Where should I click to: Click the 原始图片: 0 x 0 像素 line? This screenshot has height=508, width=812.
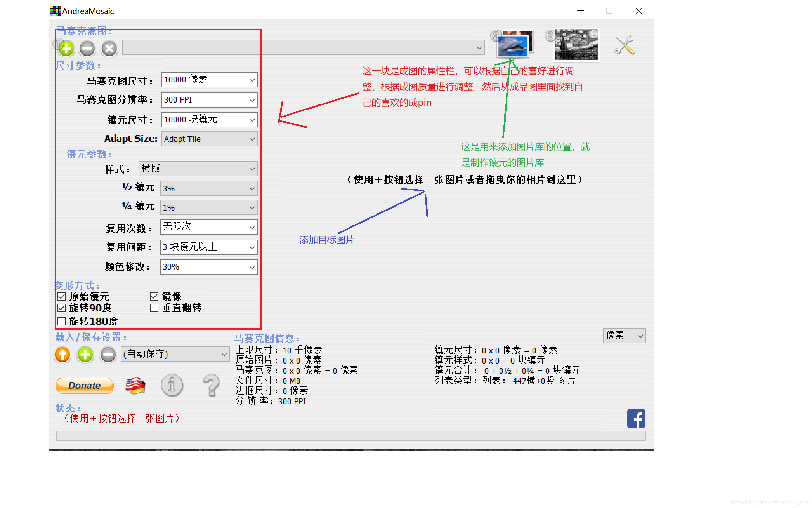point(278,360)
